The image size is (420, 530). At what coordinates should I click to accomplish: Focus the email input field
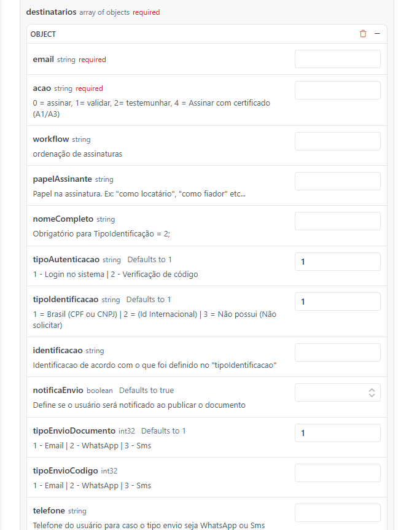click(338, 59)
